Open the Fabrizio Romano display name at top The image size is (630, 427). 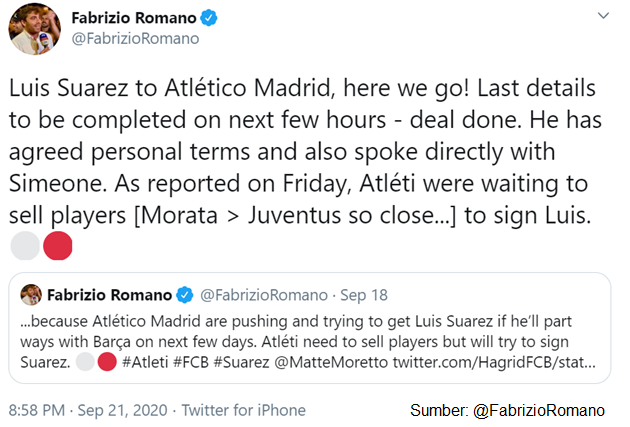(134, 18)
